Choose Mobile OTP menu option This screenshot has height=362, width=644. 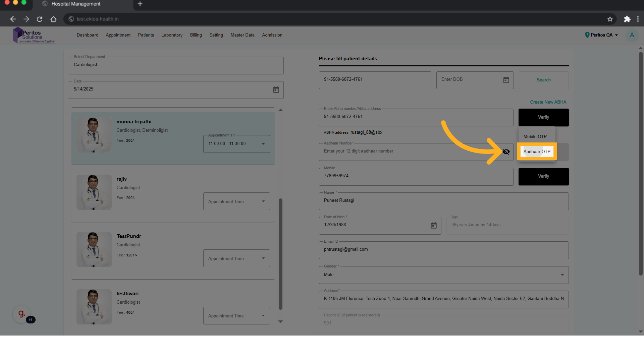[x=535, y=136]
